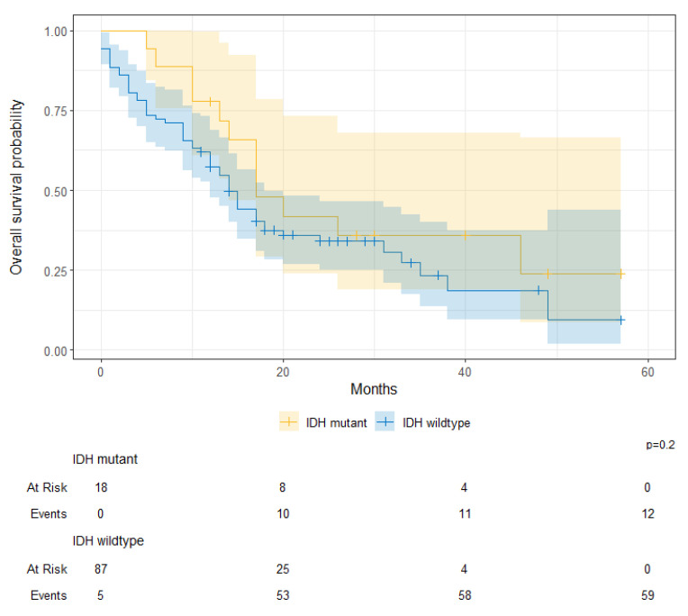The image size is (688, 616).
Task: Click the wildtype Events value 59
Action: (x=647, y=595)
